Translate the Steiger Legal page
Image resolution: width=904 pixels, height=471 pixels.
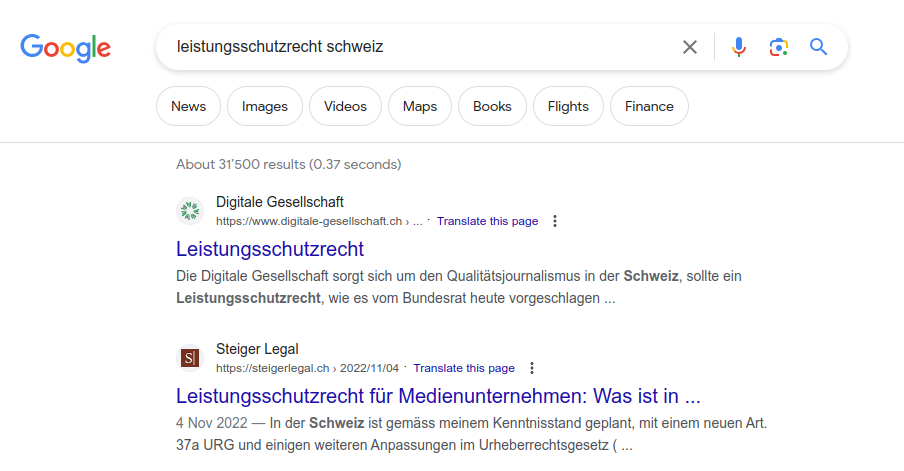(464, 368)
